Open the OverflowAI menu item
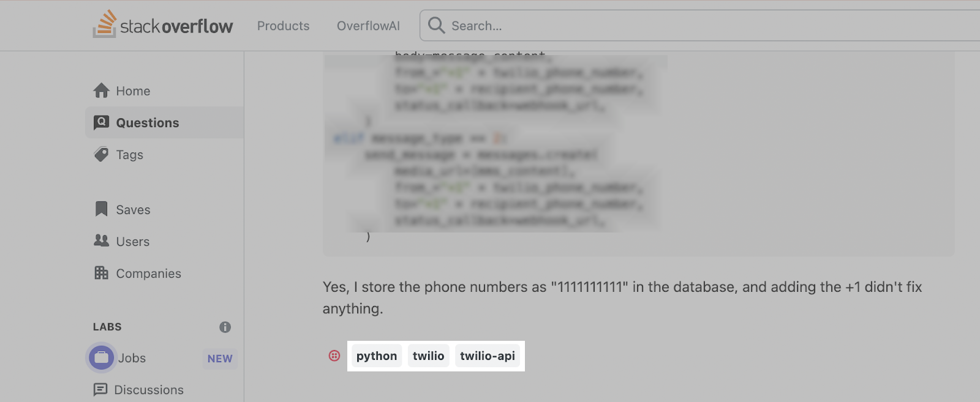The width and height of the screenshot is (980, 402). [x=368, y=26]
